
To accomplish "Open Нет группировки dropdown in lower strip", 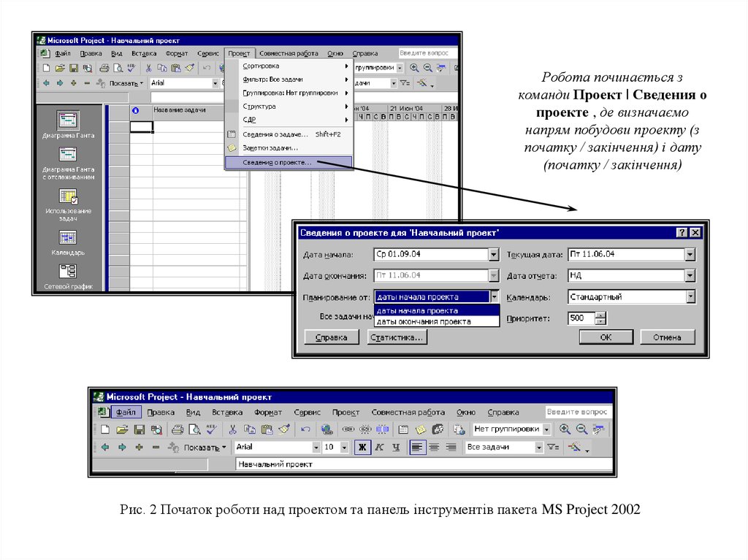I will 546,429.
